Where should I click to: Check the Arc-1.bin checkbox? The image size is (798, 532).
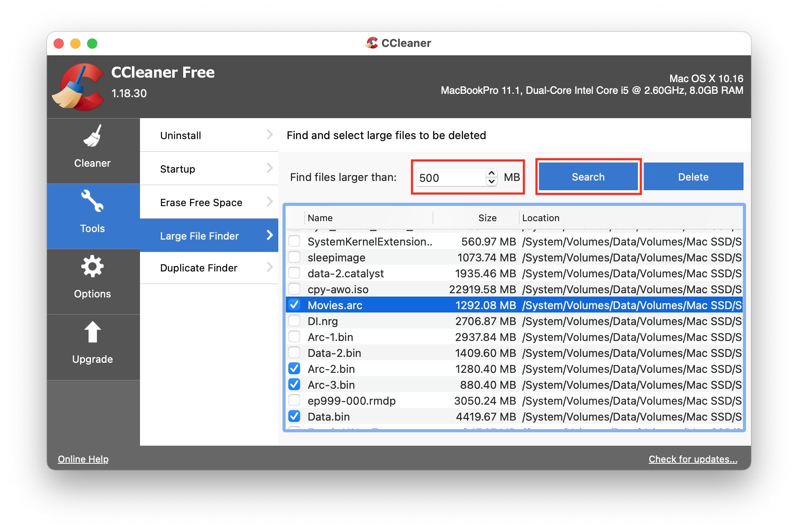tap(295, 336)
